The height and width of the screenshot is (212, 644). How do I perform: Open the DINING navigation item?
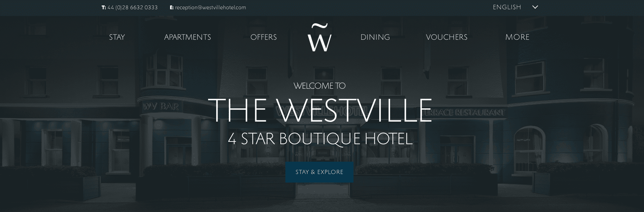click(375, 37)
